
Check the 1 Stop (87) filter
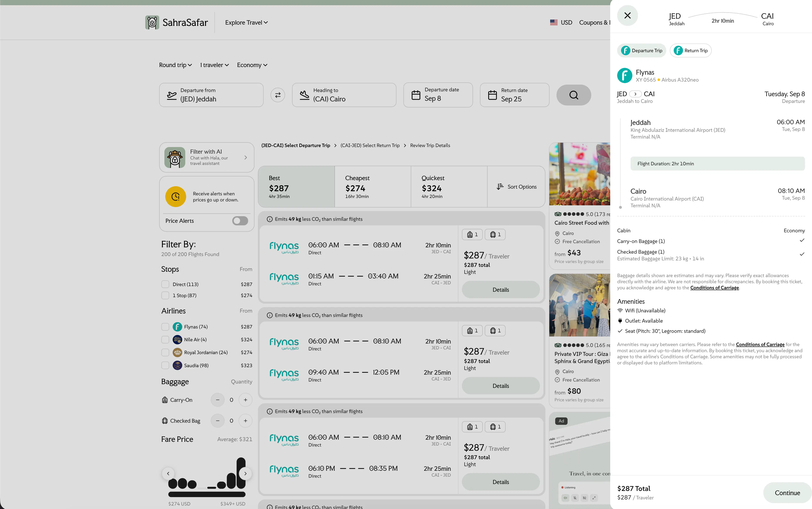pyautogui.click(x=165, y=296)
